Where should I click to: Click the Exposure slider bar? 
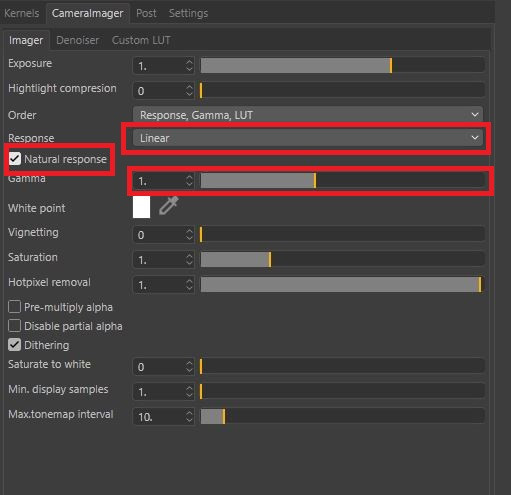(342, 65)
